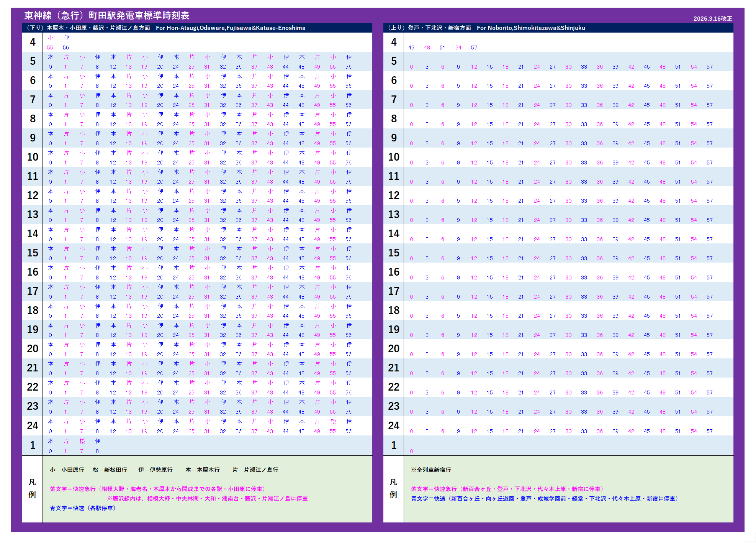Click the revision date 2026.3.16改正
The image size is (756, 542).
click(x=712, y=19)
